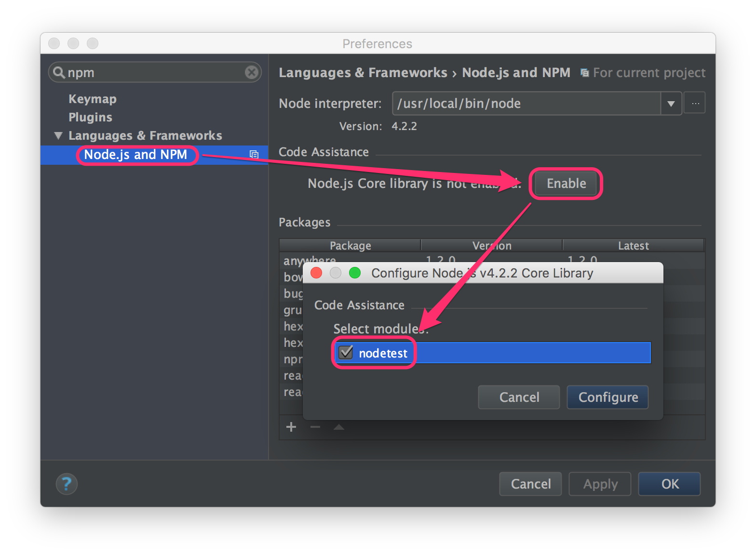This screenshot has width=756, height=555.
Task: Open the help question mark button
Action: coord(67,484)
